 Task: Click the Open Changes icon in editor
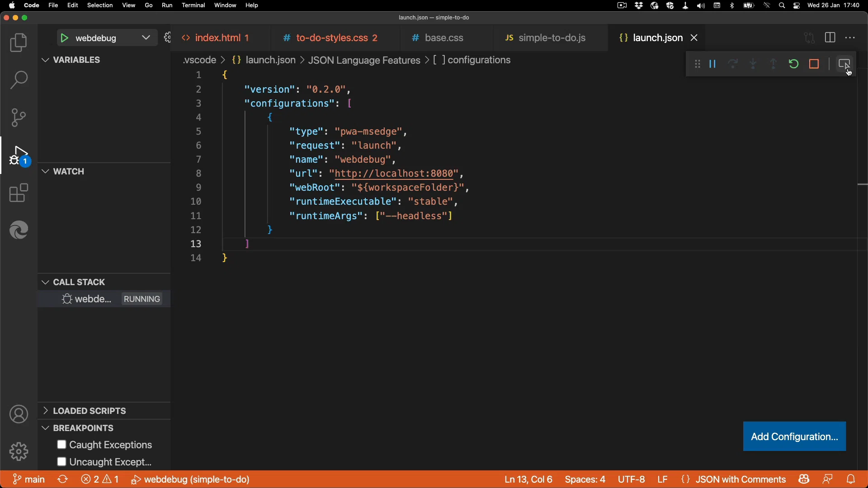(809, 38)
